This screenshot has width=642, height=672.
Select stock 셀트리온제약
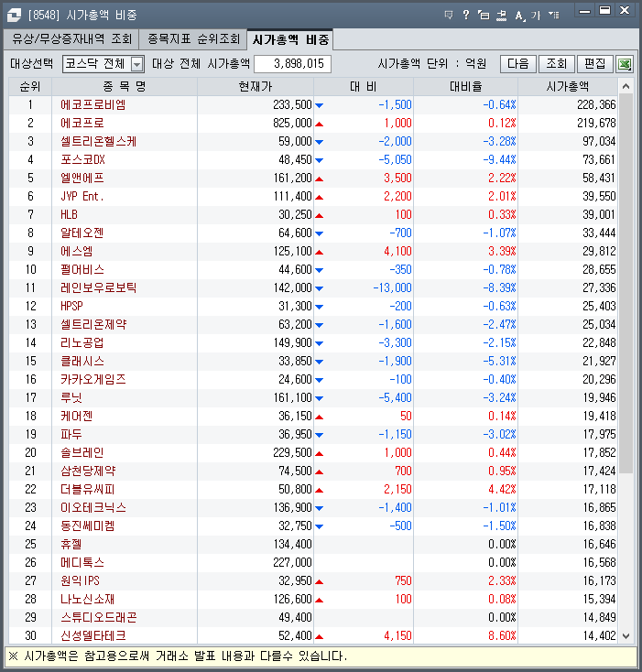point(93,324)
